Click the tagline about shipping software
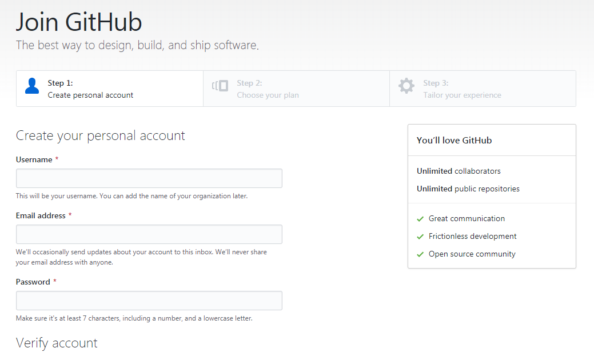This screenshot has height=364, width=594. 138,46
